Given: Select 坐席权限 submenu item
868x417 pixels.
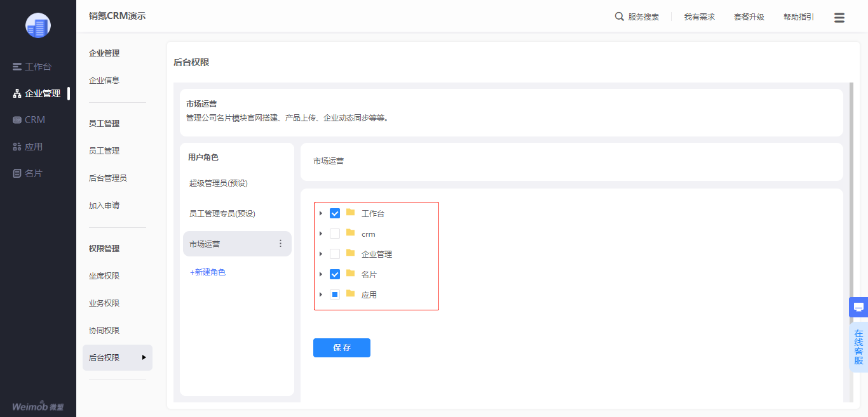Looking at the screenshot, I should [104, 276].
